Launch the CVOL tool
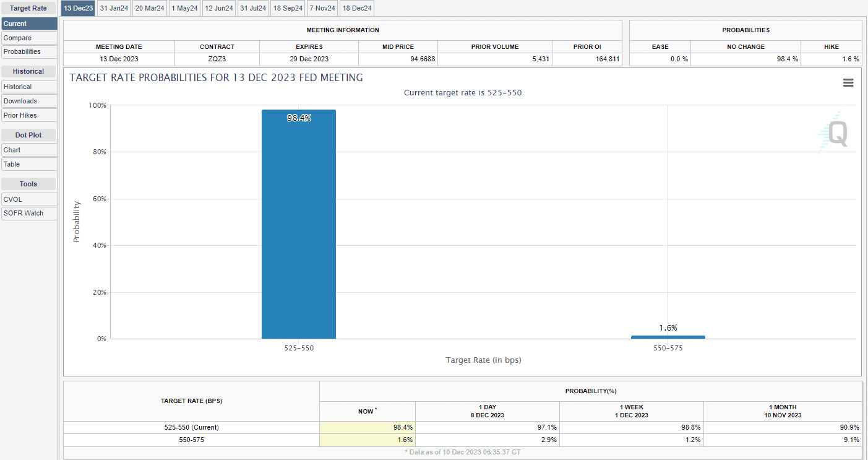 coord(29,199)
